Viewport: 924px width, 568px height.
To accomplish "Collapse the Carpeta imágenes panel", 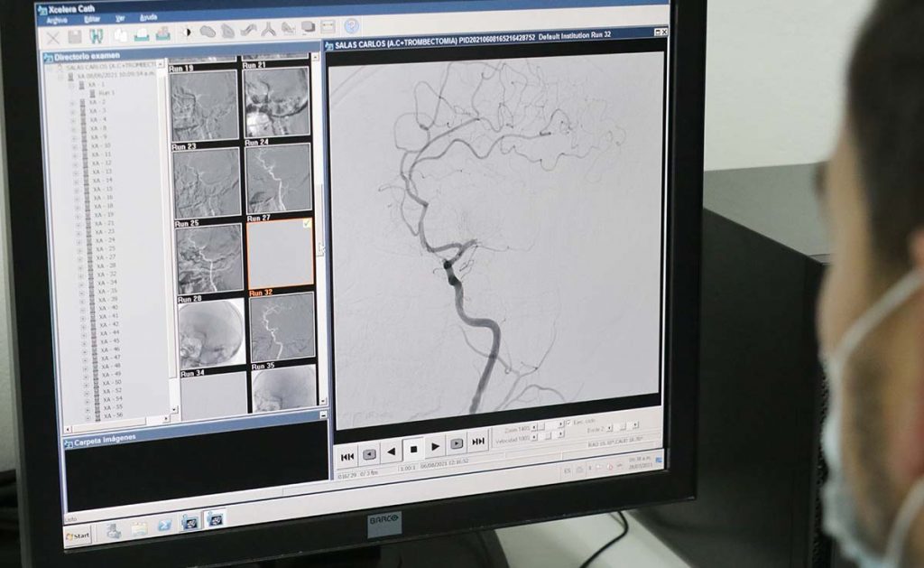I will click(323, 415).
